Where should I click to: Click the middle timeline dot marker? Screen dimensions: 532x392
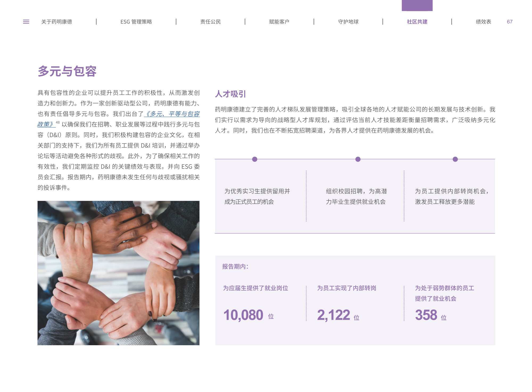358,159
